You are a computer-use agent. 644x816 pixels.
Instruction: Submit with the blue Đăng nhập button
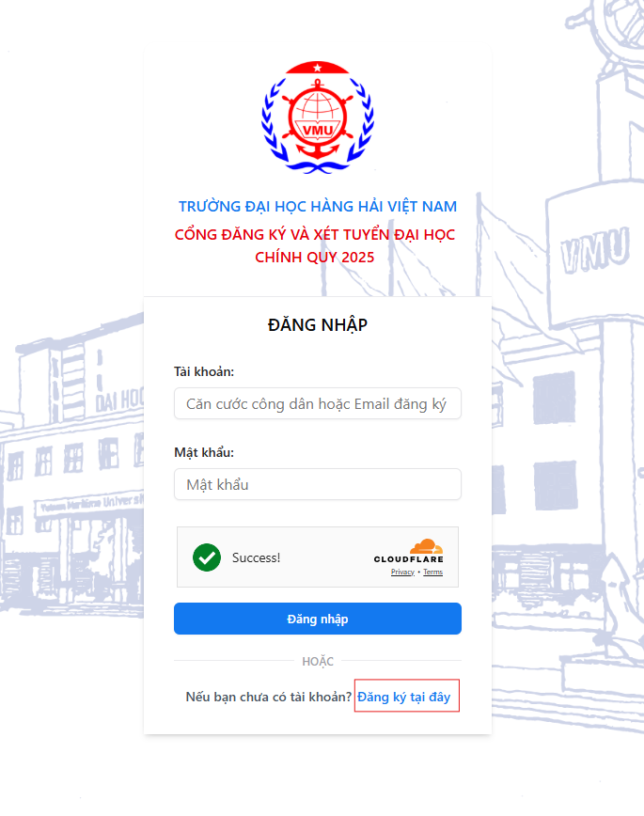pos(318,619)
